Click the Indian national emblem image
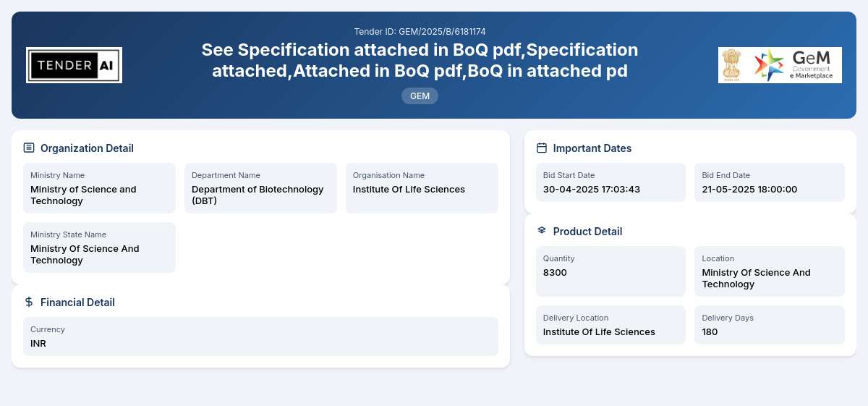Image resolution: width=868 pixels, height=406 pixels. (733, 65)
